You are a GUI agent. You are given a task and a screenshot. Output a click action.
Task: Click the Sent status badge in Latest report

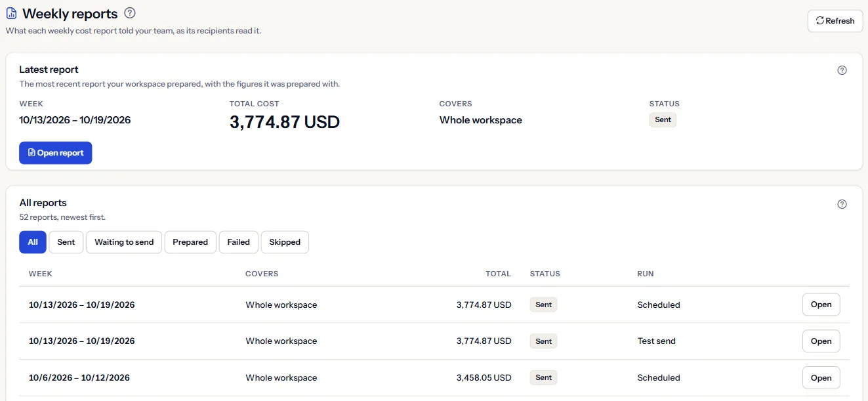coord(663,120)
